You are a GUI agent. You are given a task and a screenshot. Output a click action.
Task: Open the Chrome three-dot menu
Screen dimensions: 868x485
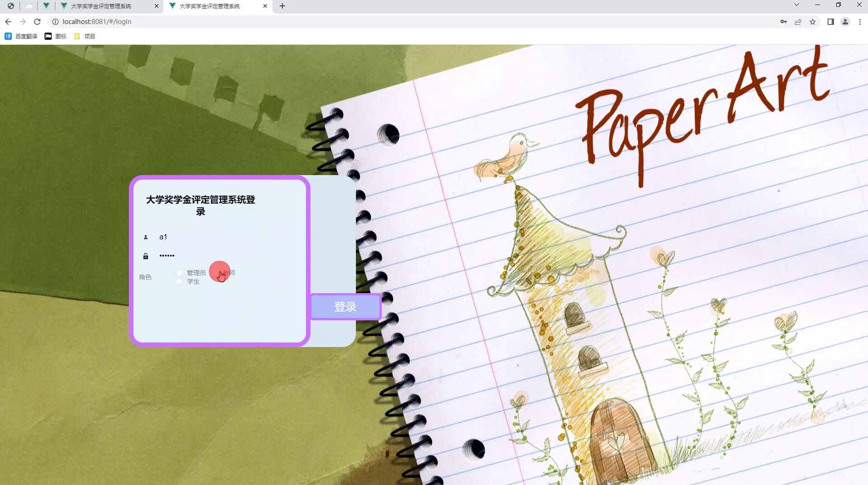point(860,22)
